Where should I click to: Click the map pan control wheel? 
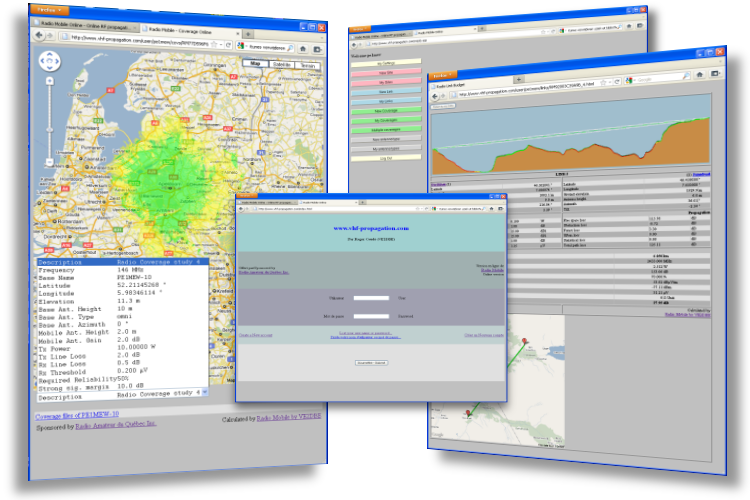pos(50,61)
